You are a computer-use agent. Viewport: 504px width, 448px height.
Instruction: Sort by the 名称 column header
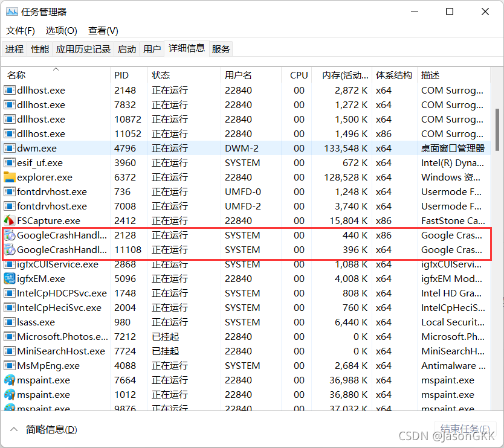[x=56, y=75]
